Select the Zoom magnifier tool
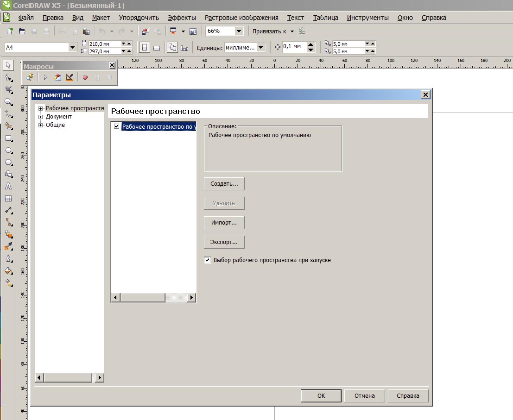The width and height of the screenshot is (513, 420). click(x=8, y=101)
